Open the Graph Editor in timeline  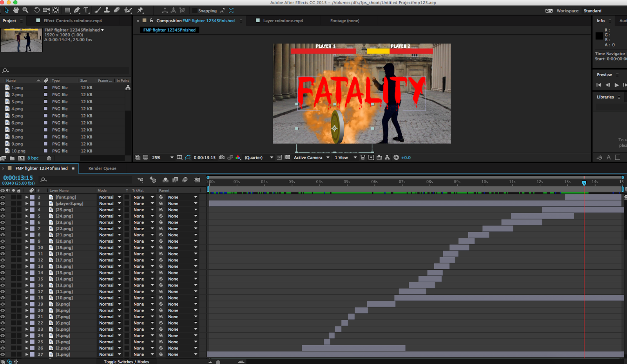[x=197, y=180]
